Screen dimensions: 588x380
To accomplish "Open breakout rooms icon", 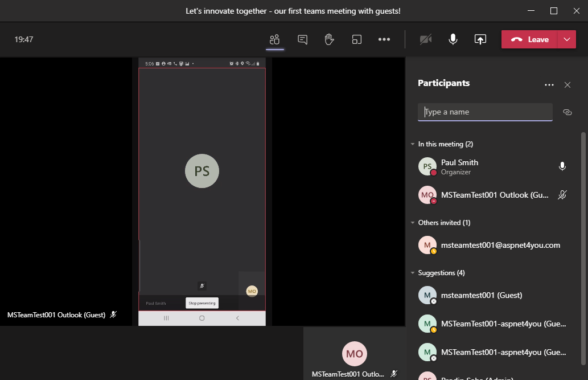I will point(357,39).
